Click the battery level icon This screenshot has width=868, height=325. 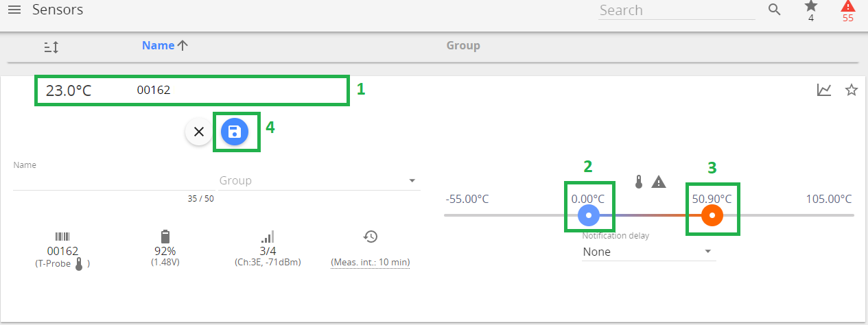[165, 237]
